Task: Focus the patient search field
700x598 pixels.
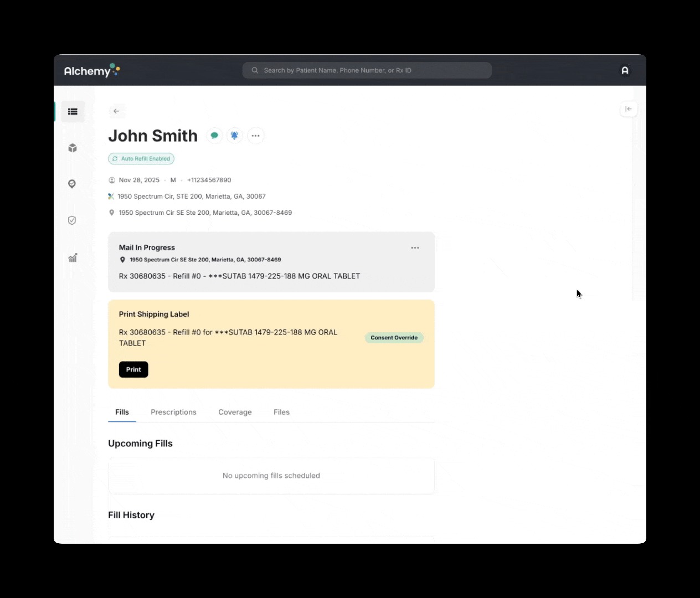Action: pyautogui.click(x=367, y=70)
